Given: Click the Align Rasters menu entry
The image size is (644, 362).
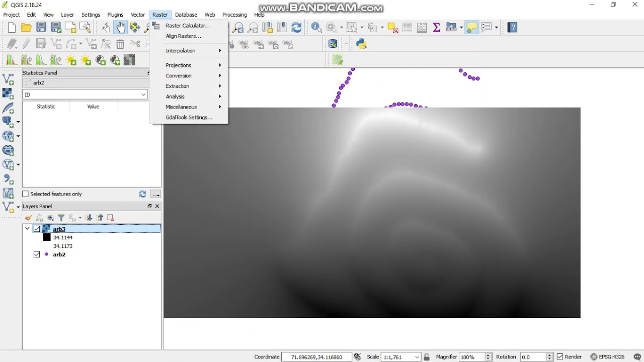Looking at the screenshot, I should (x=189, y=36).
